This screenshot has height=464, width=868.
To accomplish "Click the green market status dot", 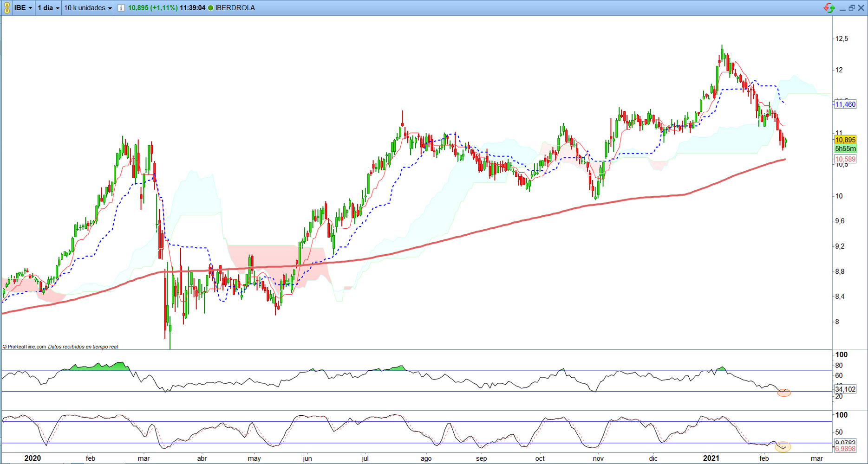I will click(210, 8).
